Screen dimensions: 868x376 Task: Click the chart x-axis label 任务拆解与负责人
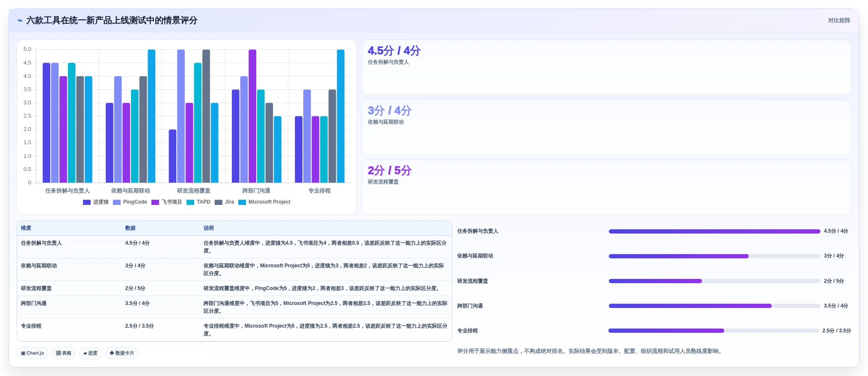pyautogui.click(x=68, y=191)
